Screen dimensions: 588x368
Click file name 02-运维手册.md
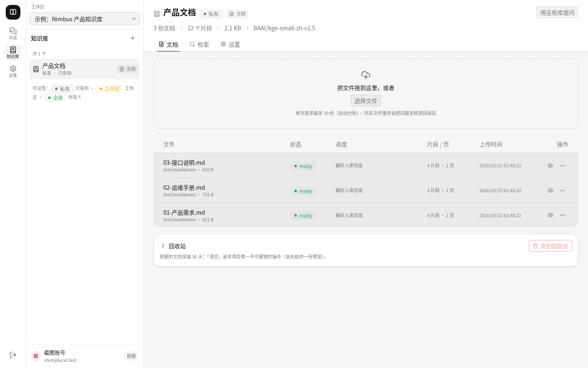tap(184, 188)
